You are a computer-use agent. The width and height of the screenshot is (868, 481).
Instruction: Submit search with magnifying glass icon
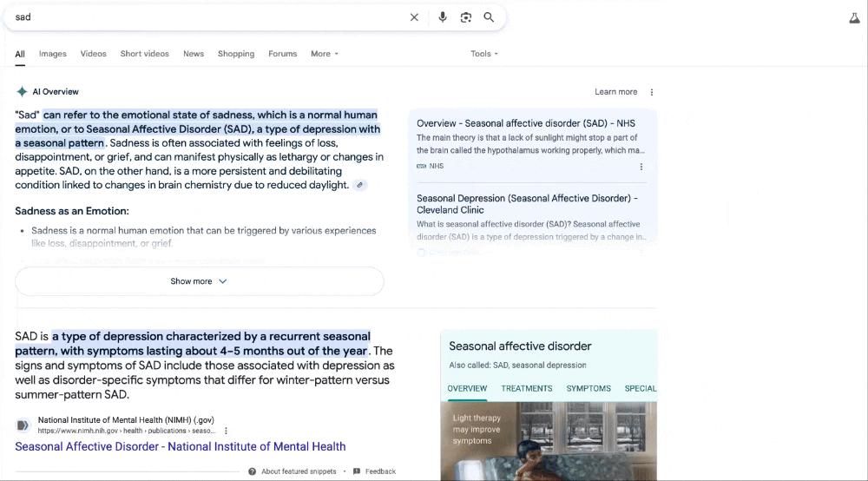point(489,17)
